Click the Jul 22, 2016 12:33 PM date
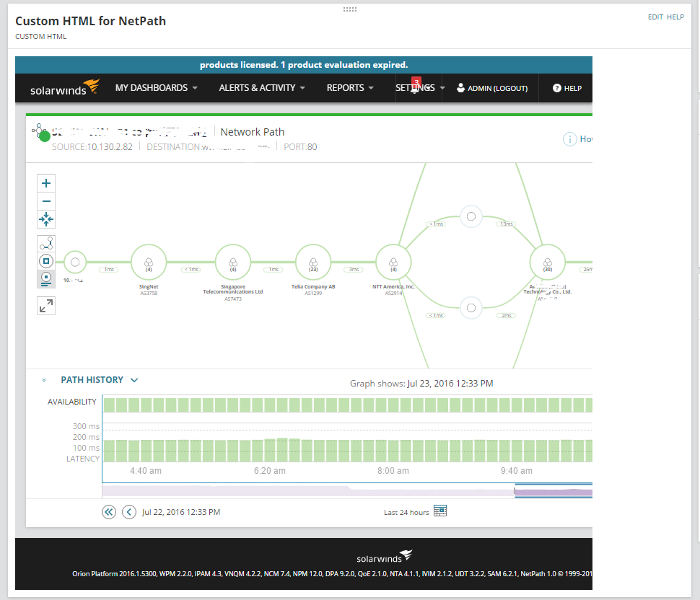 (181, 512)
